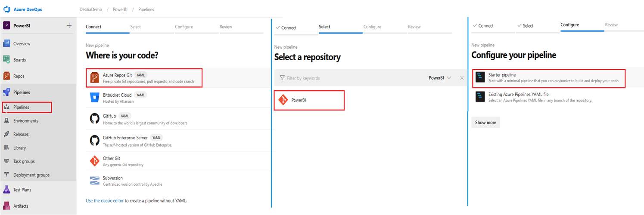Click the Azure DevOps logo icon
The width and height of the screenshot is (644, 215).
click(x=6, y=9)
